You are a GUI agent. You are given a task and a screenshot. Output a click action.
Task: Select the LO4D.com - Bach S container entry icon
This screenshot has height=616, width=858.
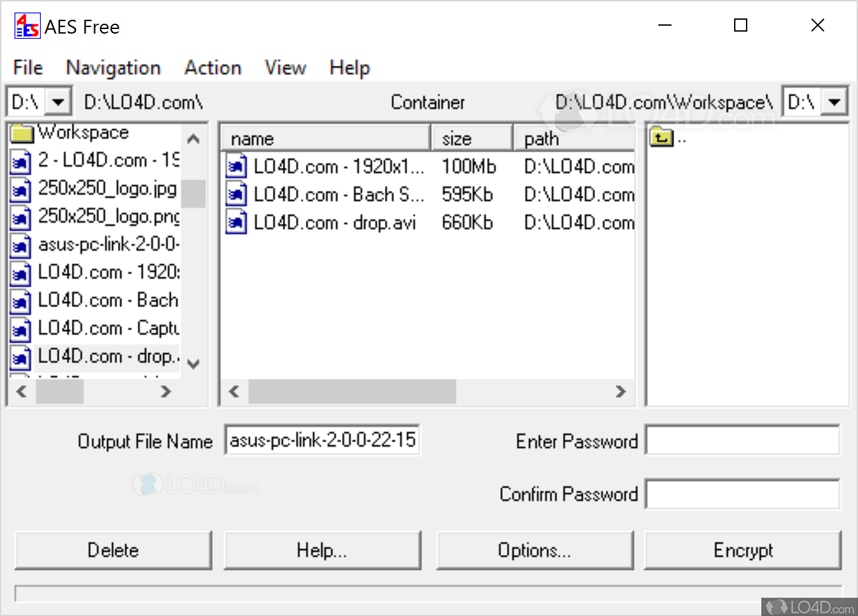pyautogui.click(x=237, y=194)
